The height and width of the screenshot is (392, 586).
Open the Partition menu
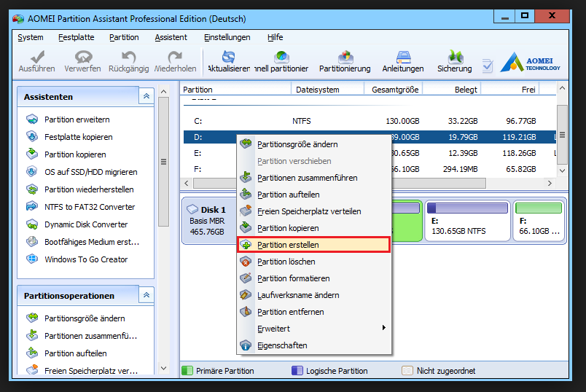pyautogui.click(x=124, y=37)
